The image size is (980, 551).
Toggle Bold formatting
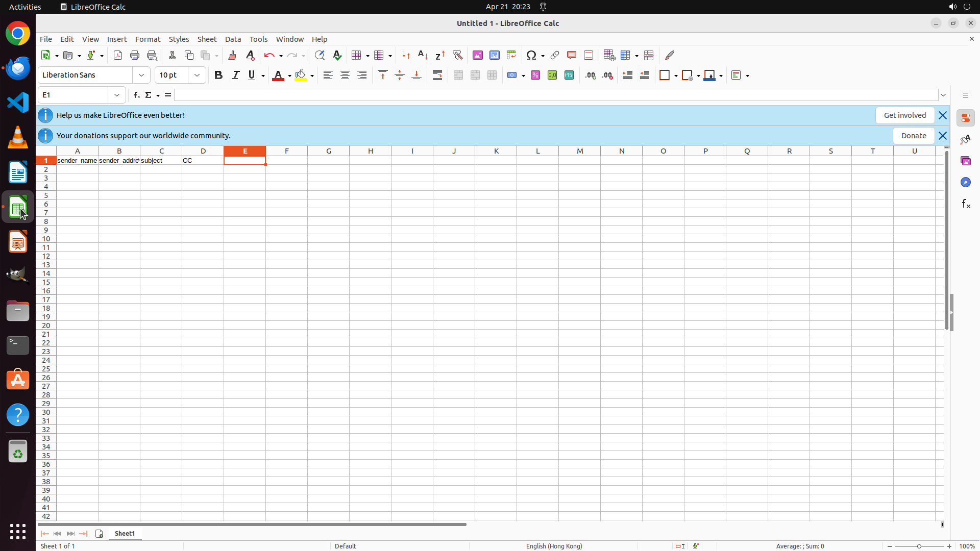[218, 75]
